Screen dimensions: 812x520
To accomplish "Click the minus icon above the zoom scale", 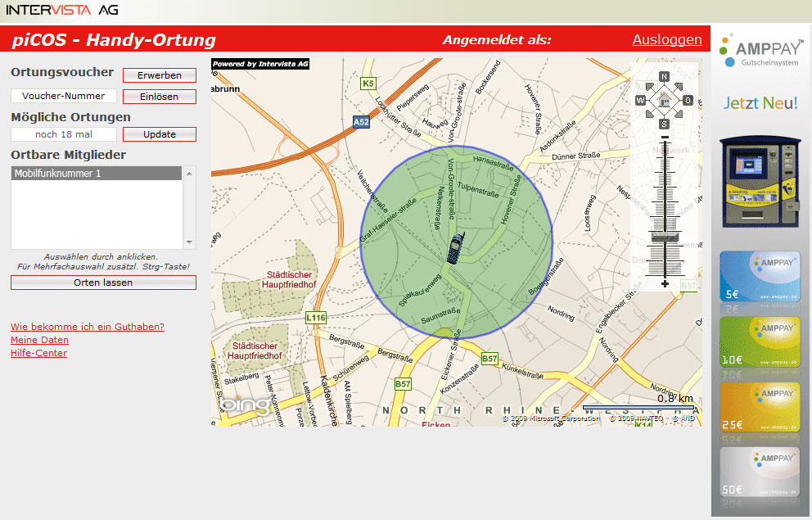I will click(x=665, y=138).
